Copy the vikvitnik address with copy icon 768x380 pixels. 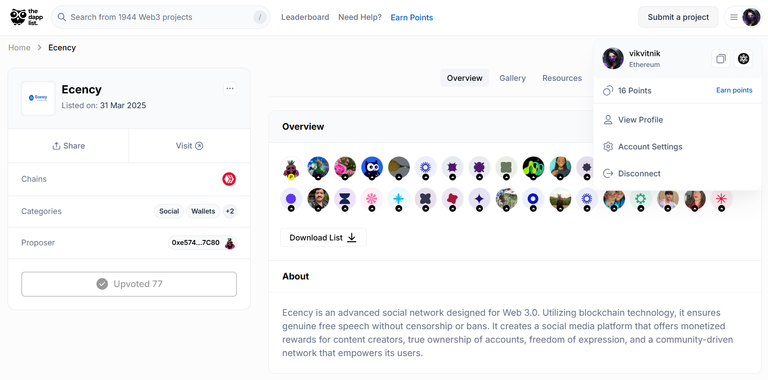(x=720, y=59)
